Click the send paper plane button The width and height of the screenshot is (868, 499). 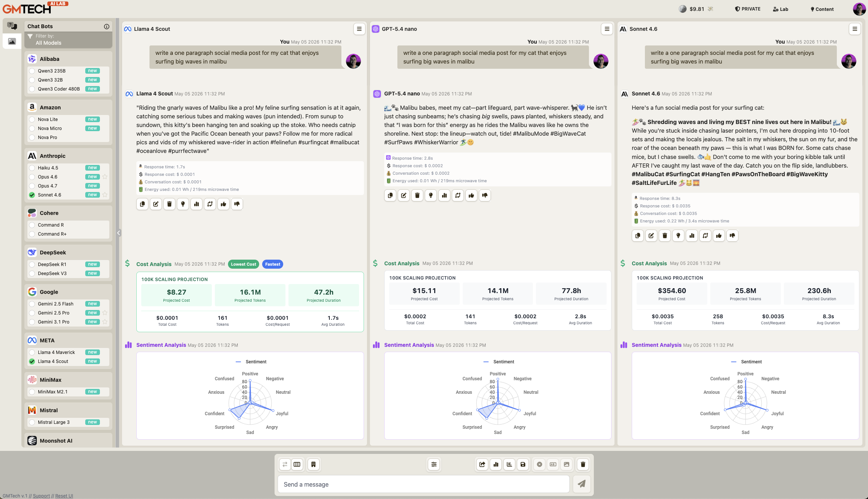pos(581,484)
